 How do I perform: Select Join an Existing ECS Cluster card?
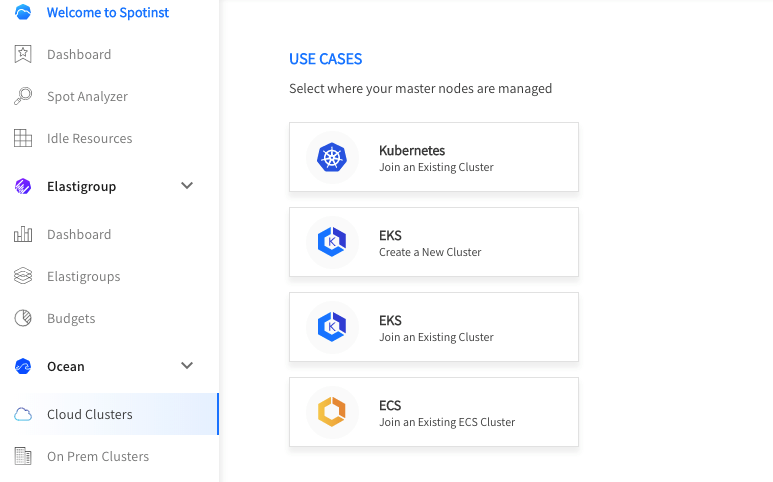click(x=433, y=412)
